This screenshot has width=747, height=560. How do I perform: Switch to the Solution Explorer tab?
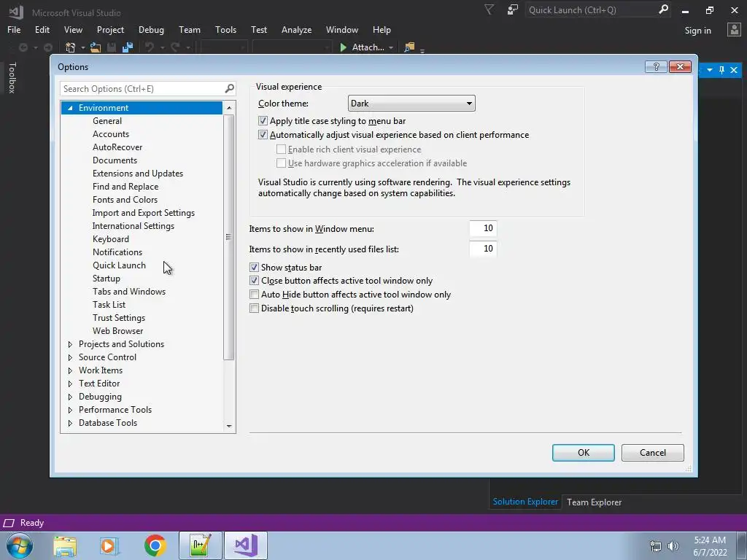pos(525,502)
